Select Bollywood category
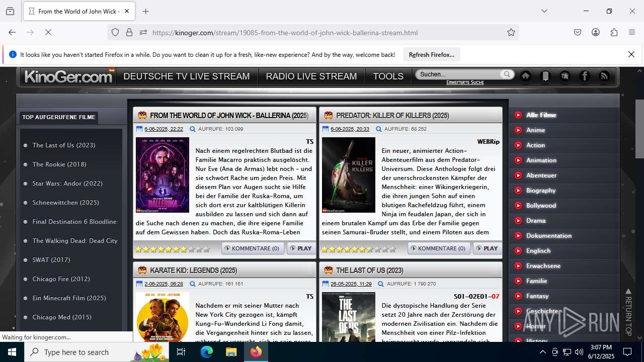This screenshot has height=362, width=644. (x=541, y=206)
